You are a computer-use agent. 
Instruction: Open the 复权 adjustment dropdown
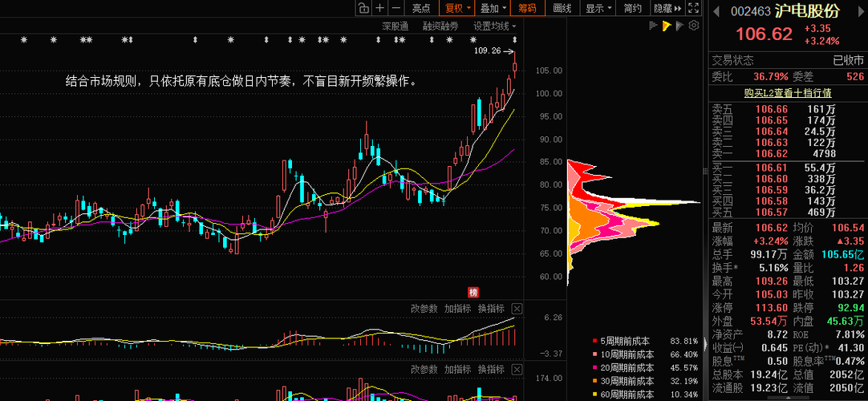coord(458,8)
